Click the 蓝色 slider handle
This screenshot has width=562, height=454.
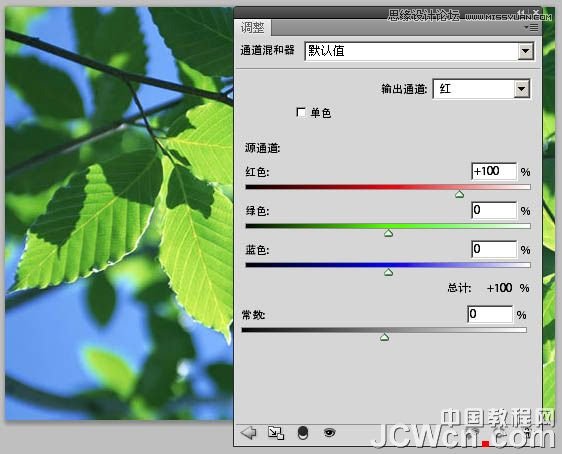tap(389, 272)
